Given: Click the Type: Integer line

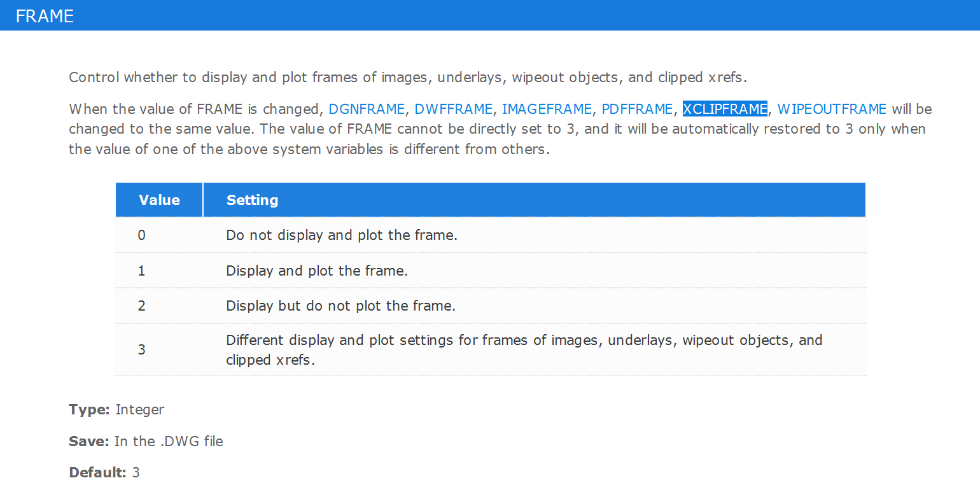Looking at the screenshot, I should pyautogui.click(x=116, y=409).
